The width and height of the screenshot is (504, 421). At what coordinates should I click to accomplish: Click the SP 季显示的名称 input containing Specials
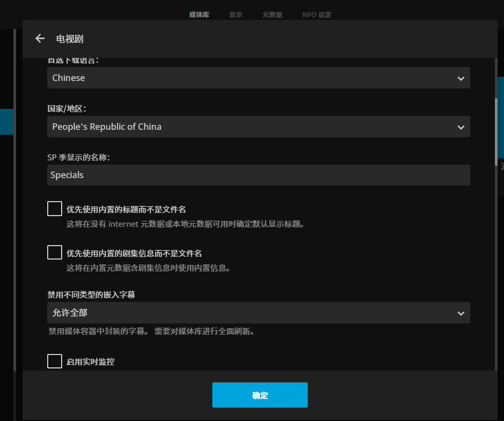pyautogui.click(x=258, y=175)
